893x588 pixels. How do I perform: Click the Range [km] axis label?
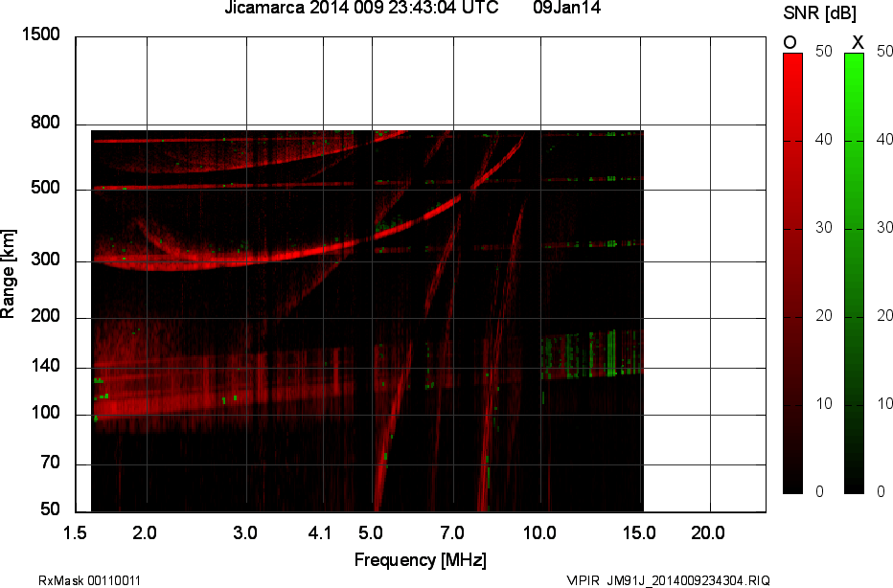pos(9,274)
